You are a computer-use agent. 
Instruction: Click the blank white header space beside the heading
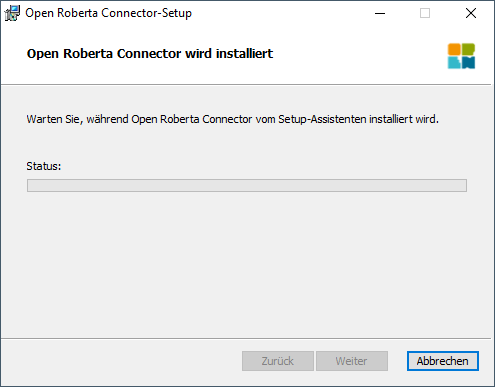tap(360, 53)
